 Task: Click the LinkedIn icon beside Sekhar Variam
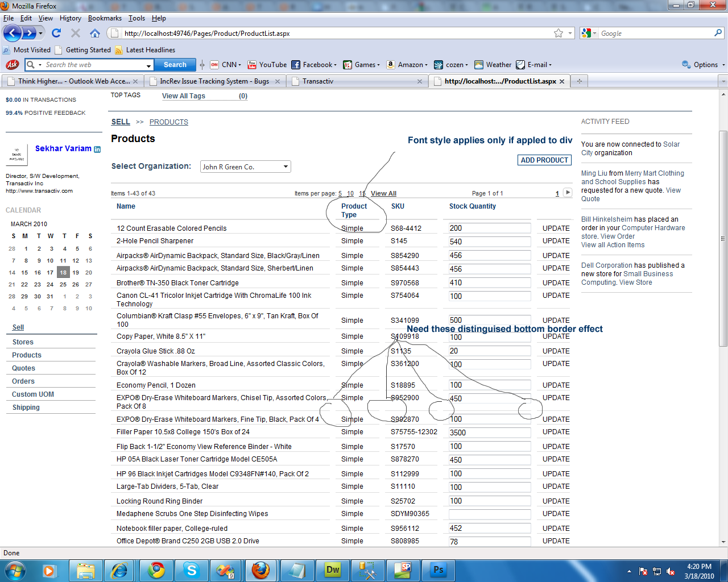pos(97,149)
